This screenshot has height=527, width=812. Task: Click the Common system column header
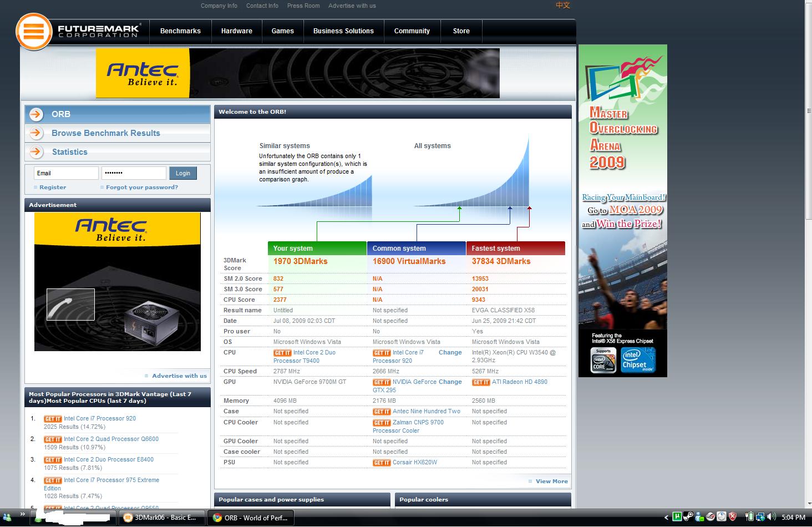[416, 248]
